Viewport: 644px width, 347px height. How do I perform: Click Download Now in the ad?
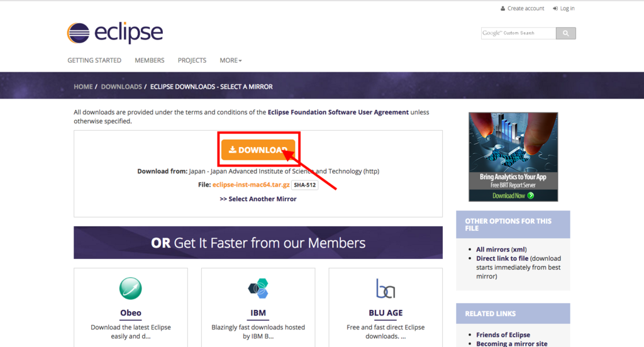(513, 196)
